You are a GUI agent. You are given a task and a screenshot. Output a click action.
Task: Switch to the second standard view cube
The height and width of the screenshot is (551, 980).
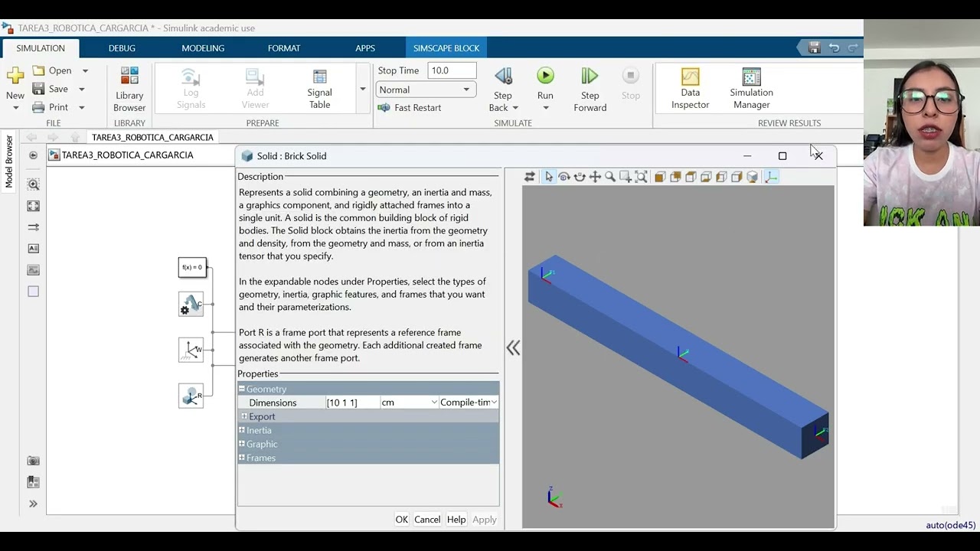point(675,177)
